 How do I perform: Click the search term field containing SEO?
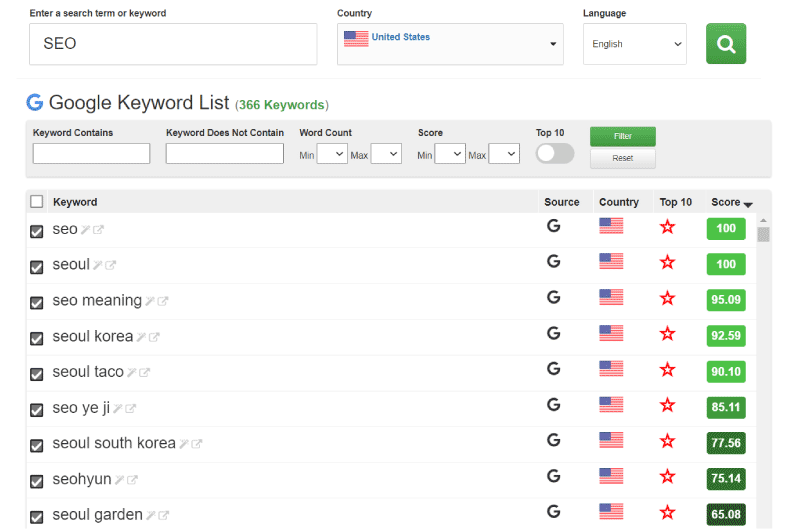173,44
